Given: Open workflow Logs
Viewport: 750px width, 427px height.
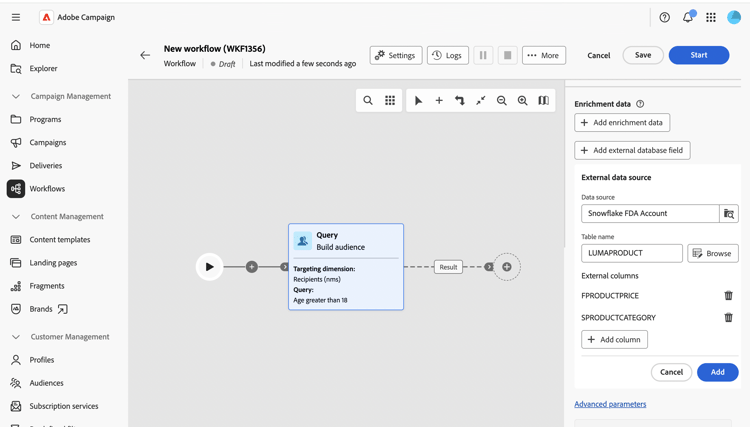Looking at the screenshot, I should point(448,55).
